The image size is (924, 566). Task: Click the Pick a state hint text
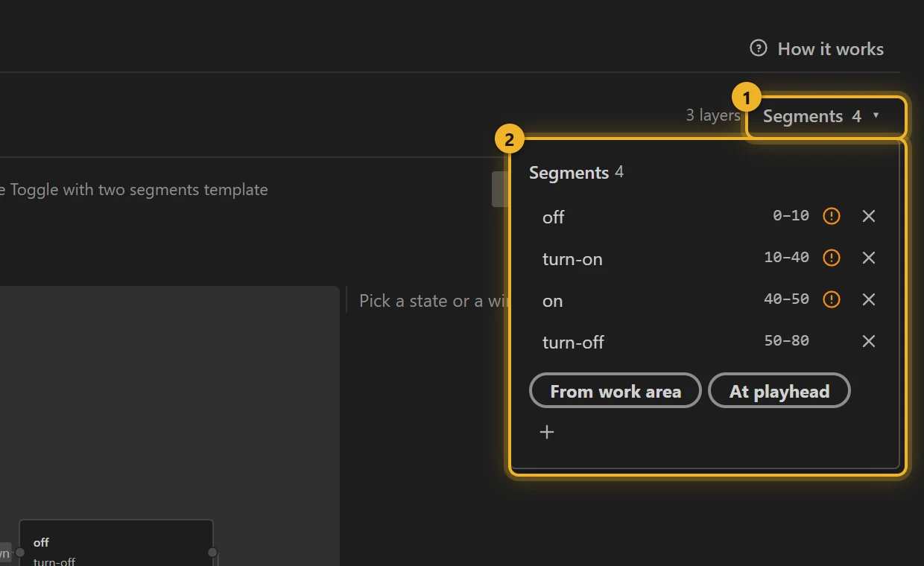click(434, 301)
